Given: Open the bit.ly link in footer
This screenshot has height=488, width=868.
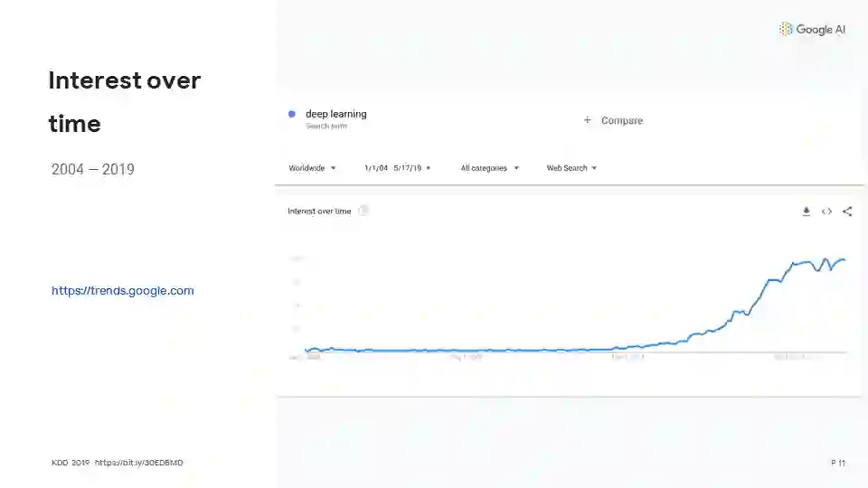Looking at the screenshot, I should [x=138, y=463].
